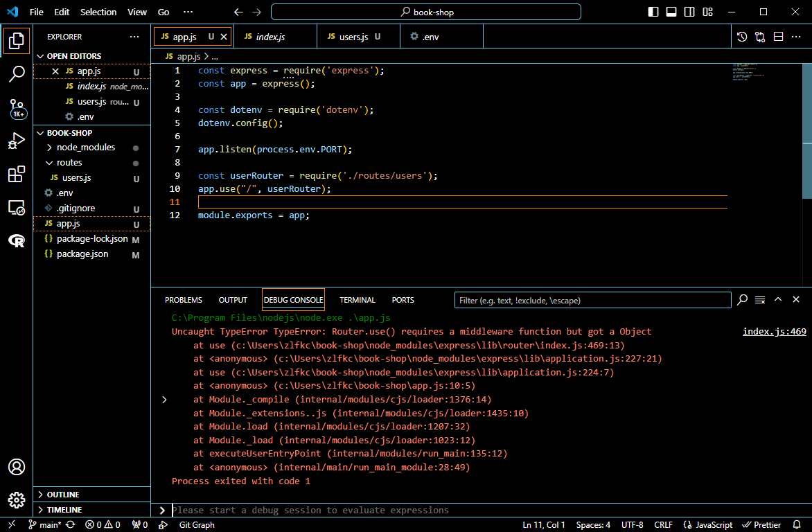
Task: Open the Accounts menu icon
Action: pos(16,468)
